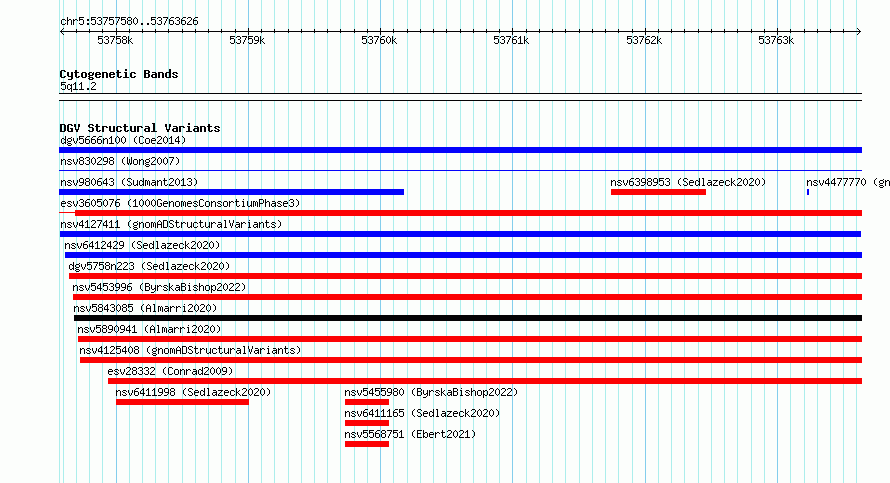Select the red bar under nsv6411998
This screenshot has height=483, width=890.
182,402
